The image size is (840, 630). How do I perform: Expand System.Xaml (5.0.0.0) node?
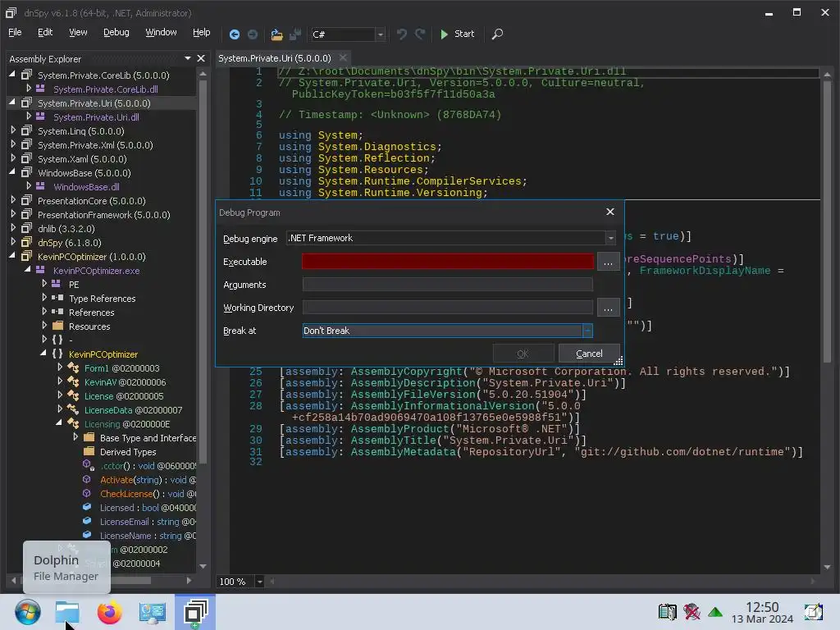pos(13,158)
